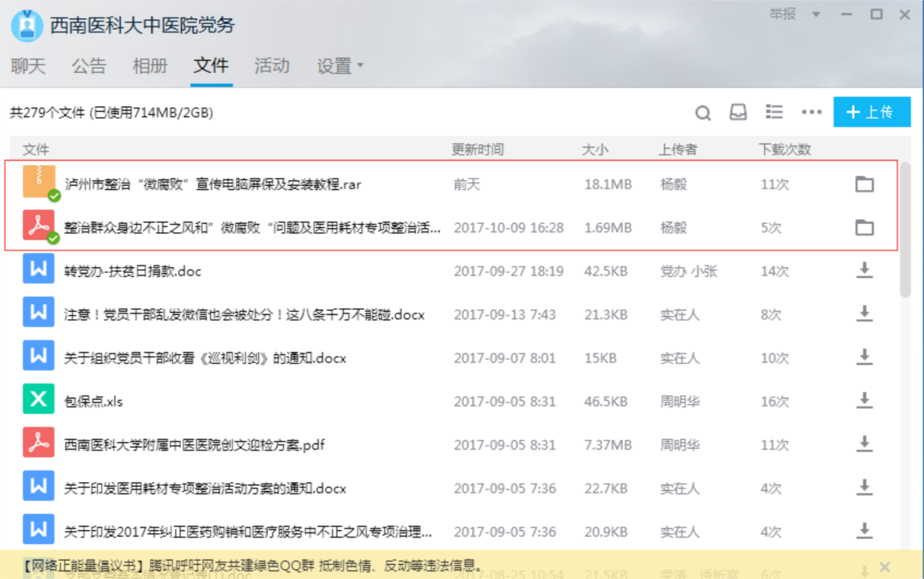The width and height of the screenshot is (924, 579).
Task: Download 转党办-扶贫日捐款.doc file
Action: 864,270
